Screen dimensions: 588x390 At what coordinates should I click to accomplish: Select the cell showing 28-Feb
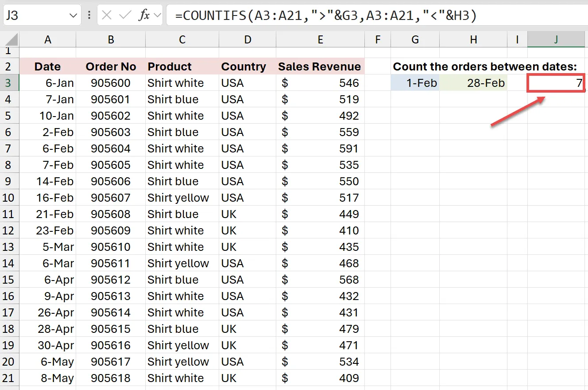tap(473, 83)
